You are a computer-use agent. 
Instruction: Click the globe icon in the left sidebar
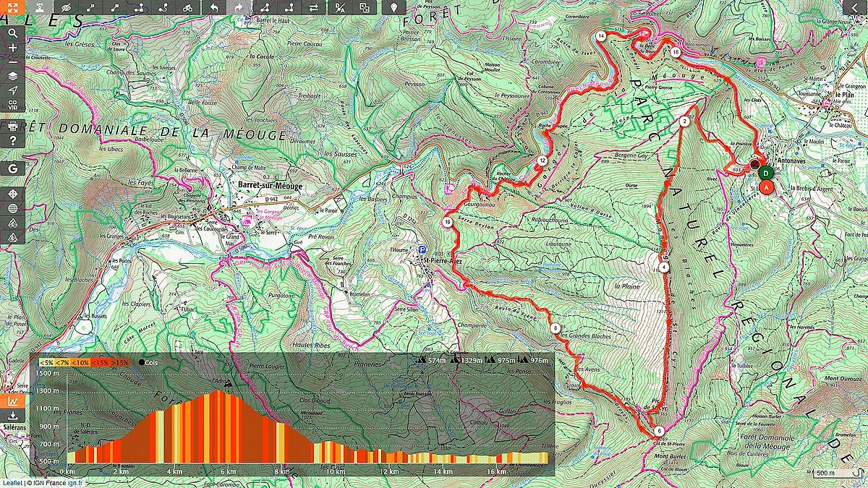(x=13, y=209)
